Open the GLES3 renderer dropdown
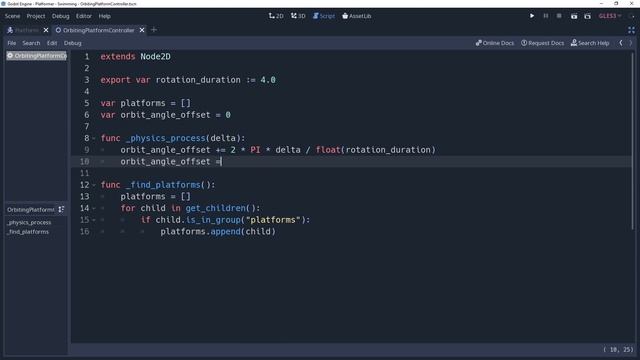640x360 pixels. 610,16
